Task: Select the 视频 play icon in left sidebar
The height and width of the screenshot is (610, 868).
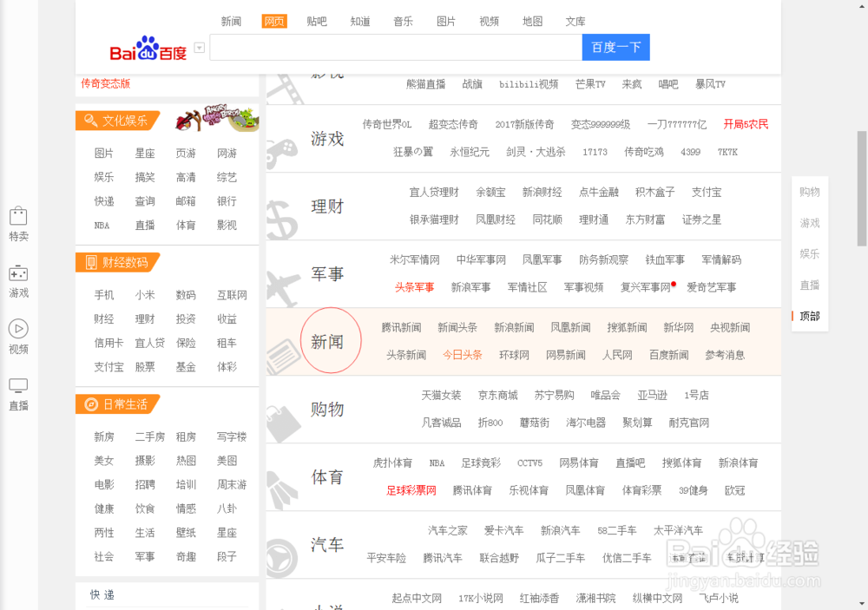Action: [x=18, y=332]
